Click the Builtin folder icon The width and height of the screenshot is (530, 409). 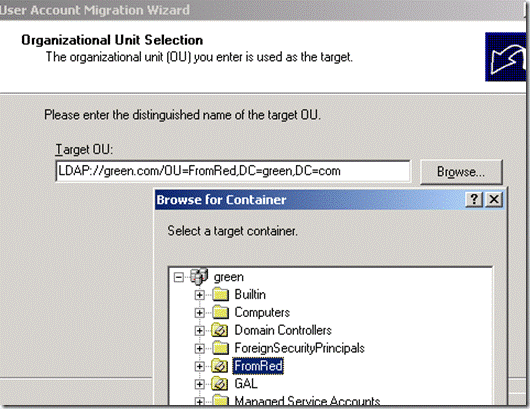point(221,294)
